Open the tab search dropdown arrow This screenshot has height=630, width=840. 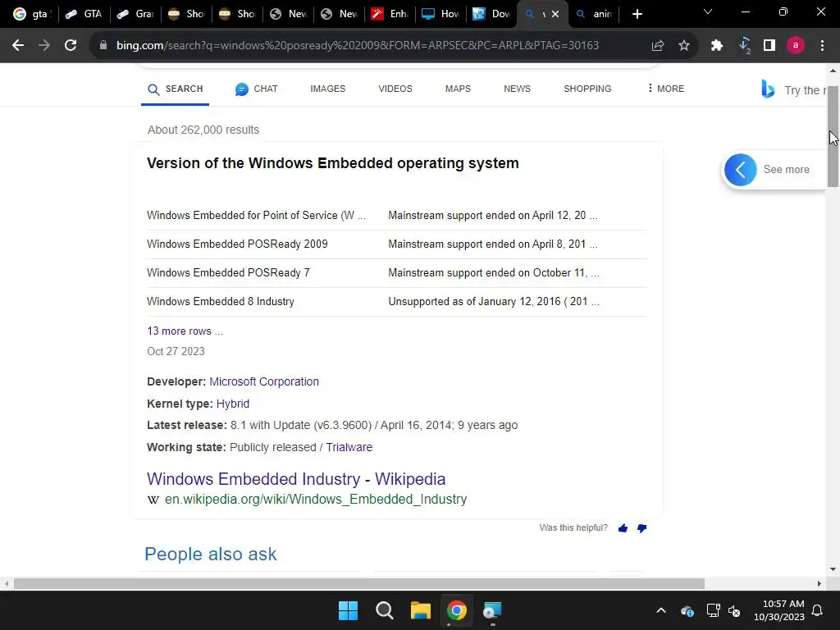pos(708,11)
